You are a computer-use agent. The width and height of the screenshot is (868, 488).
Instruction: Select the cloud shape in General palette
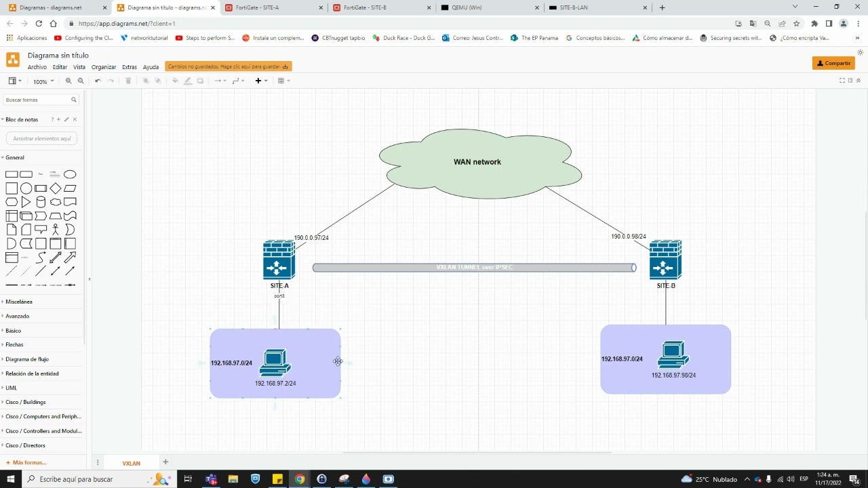pyautogui.click(x=56, y=202)
